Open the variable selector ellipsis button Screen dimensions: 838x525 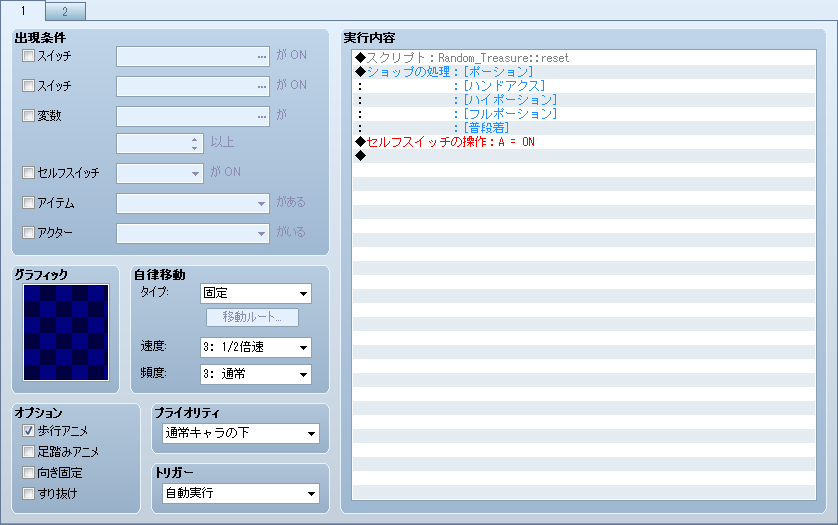click(x=261, y=116)
